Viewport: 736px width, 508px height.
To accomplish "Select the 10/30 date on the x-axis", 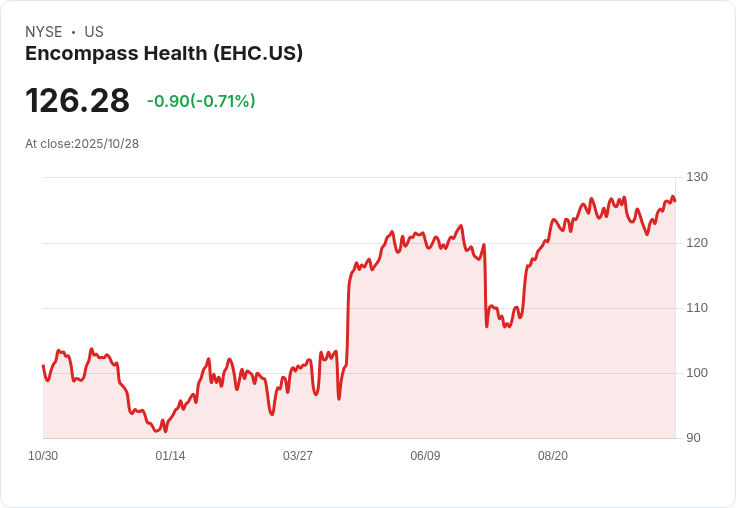I will 43,456.
